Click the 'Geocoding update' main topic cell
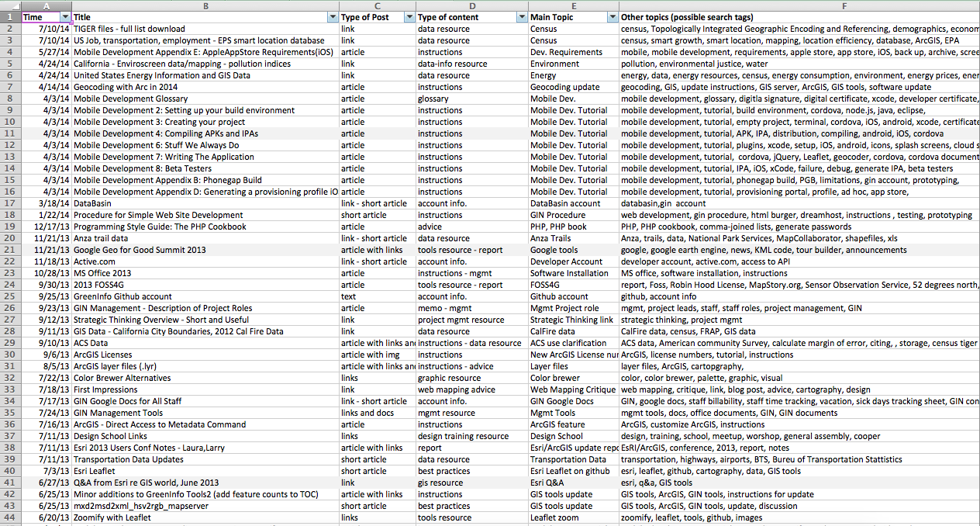This screenshot has height=526, width=980. click(574, 87)
